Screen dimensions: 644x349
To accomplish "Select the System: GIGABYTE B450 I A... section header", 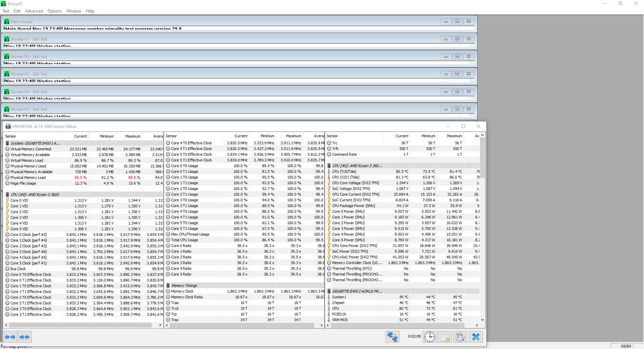I will [83, 143].
